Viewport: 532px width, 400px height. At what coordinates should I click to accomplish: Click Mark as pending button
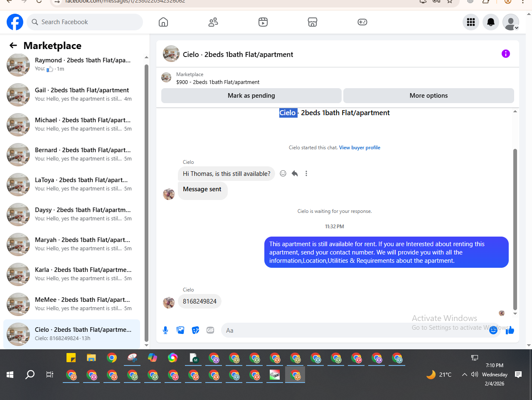tap(251, 96)
